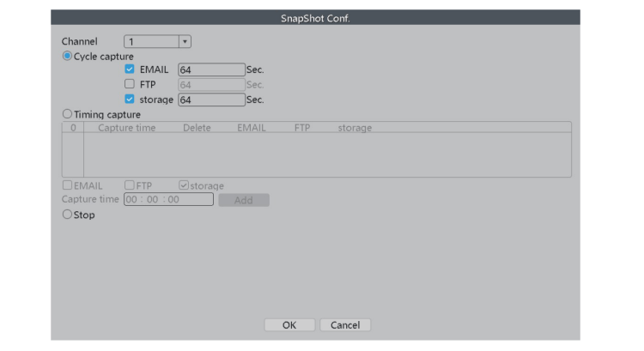Click the FTP seconds input field
This screenshot has width=644, height=351.
coord(211,84)
